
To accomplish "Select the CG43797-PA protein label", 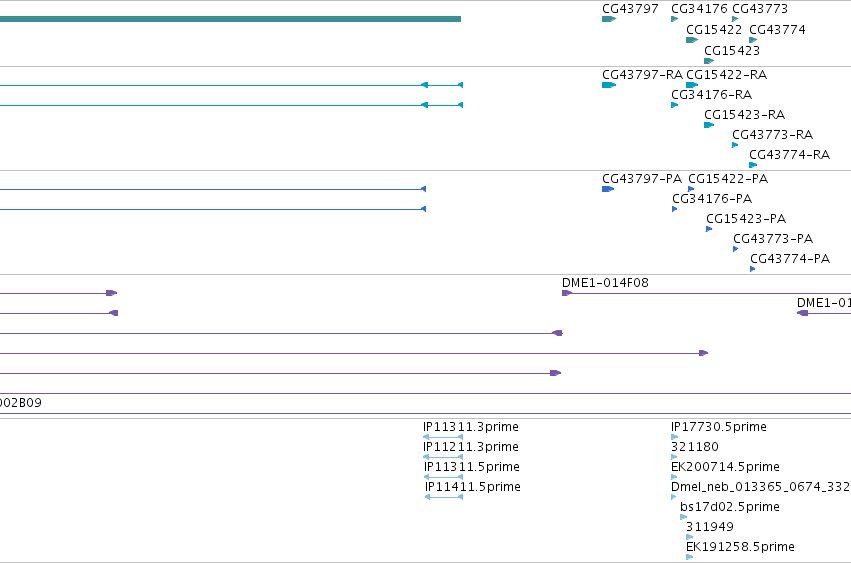I will click(x=642, y=179).
